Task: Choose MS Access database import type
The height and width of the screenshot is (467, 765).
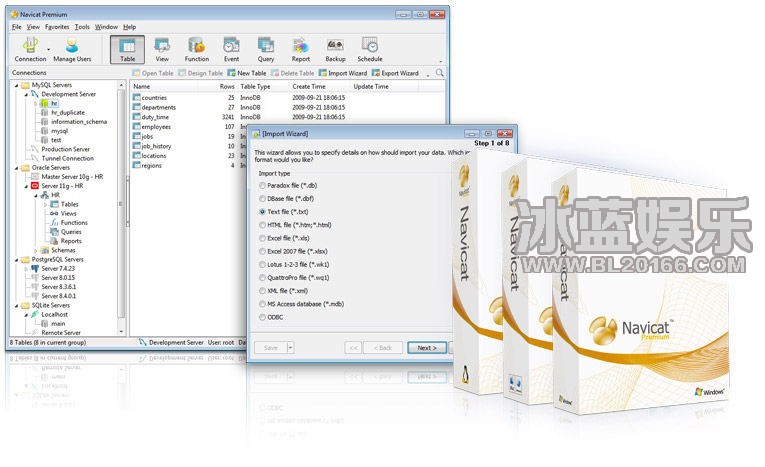Action: coord(302,304)
